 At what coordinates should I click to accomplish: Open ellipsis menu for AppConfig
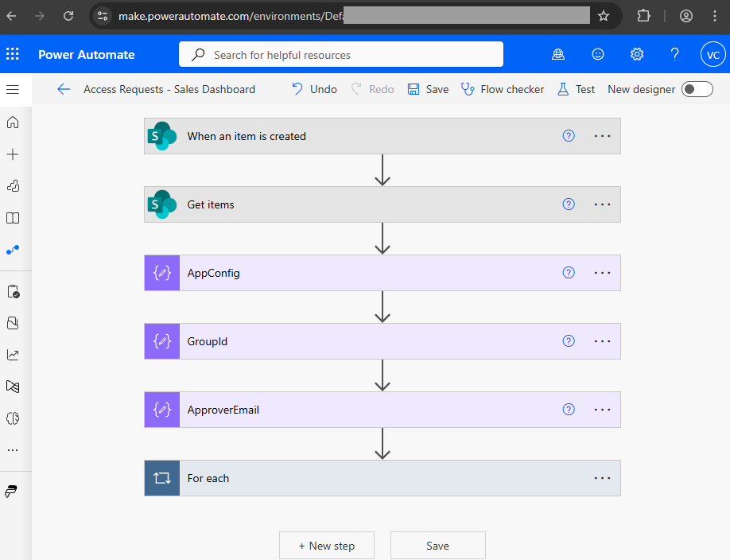tap(602, 273)
